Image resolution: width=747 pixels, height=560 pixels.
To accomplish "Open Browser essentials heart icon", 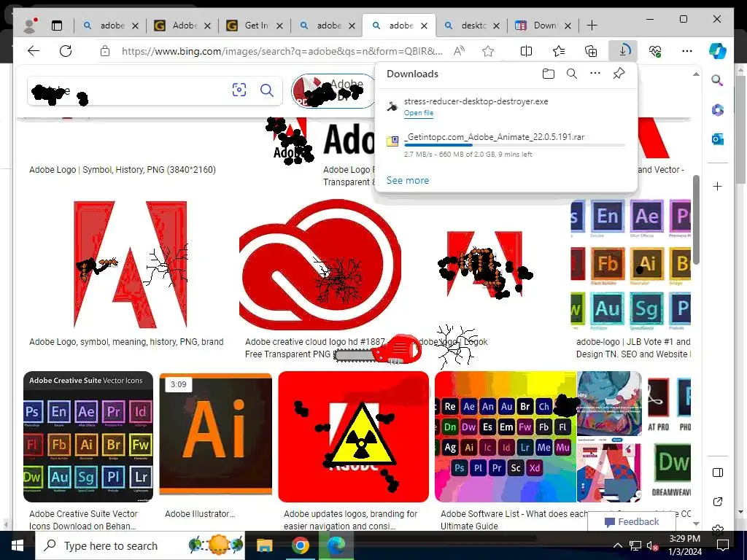I will coord(655,51).
